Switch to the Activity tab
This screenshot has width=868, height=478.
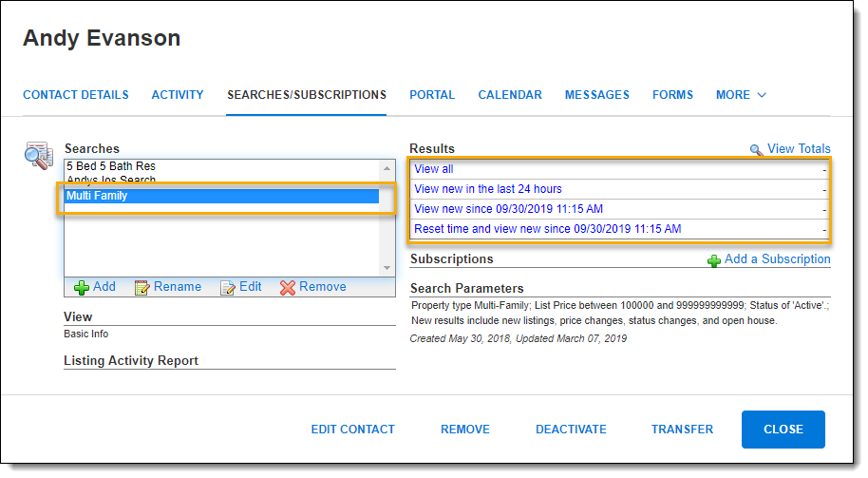[x=178, y=95]
